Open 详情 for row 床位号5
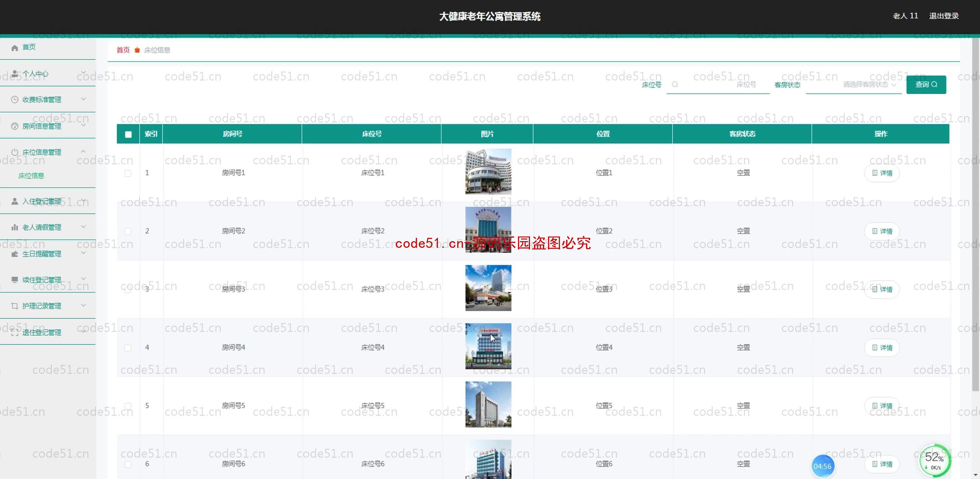Viewport: 980px width, 479px height. pyautogui.click(x=882, y=406)
